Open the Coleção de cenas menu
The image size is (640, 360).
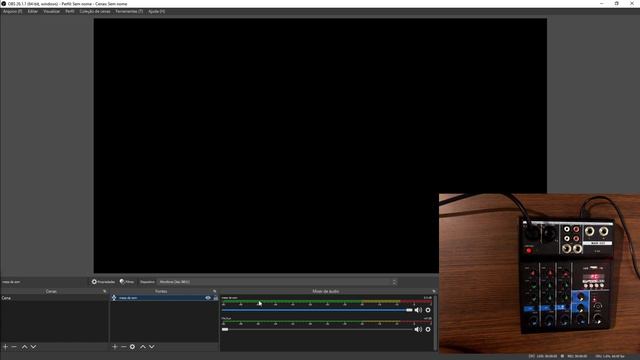[x=95, y=11]
